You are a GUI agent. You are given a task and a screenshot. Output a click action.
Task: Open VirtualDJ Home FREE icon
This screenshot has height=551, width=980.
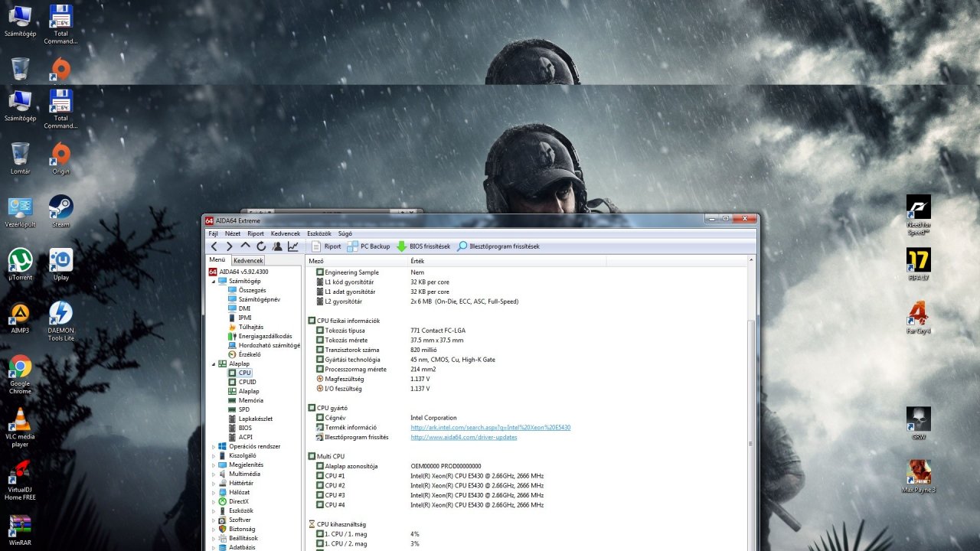point(20,481)
